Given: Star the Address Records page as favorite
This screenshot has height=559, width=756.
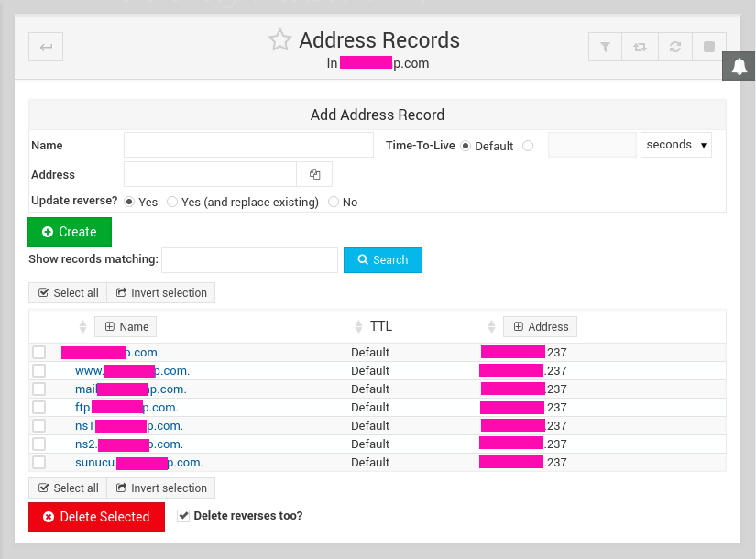Looking at the screenshot, I should click(x=279, y=39).
